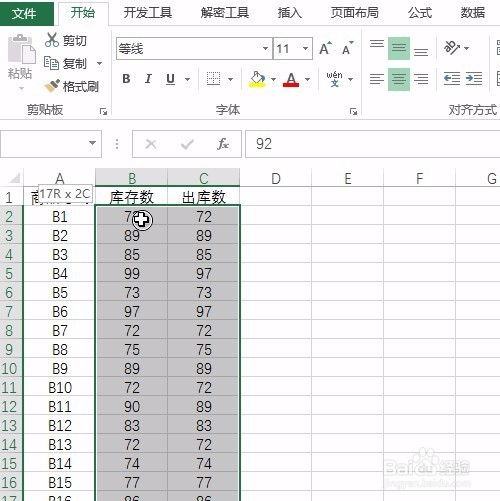The height and width of the screenshot is (501, 500).
Task: Expand paste options arrow under 粘贴
Action: (x=21, y=88)
